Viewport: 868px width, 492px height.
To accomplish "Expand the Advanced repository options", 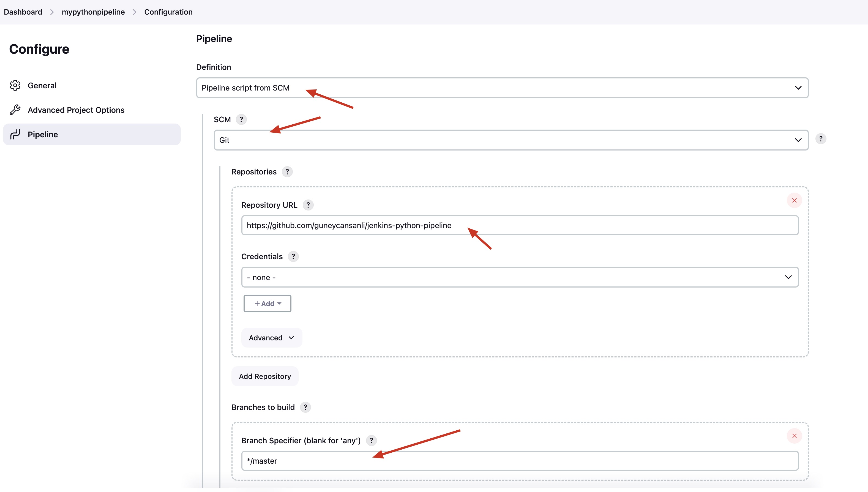I will [x=270, y=338].
